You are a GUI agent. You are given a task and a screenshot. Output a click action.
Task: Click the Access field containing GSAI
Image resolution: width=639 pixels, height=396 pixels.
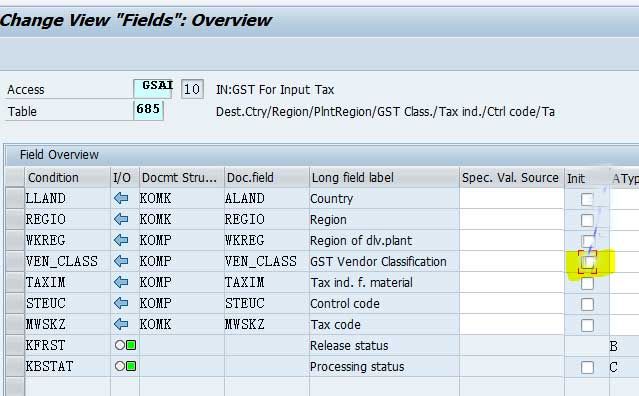click(x=152, y=88)
